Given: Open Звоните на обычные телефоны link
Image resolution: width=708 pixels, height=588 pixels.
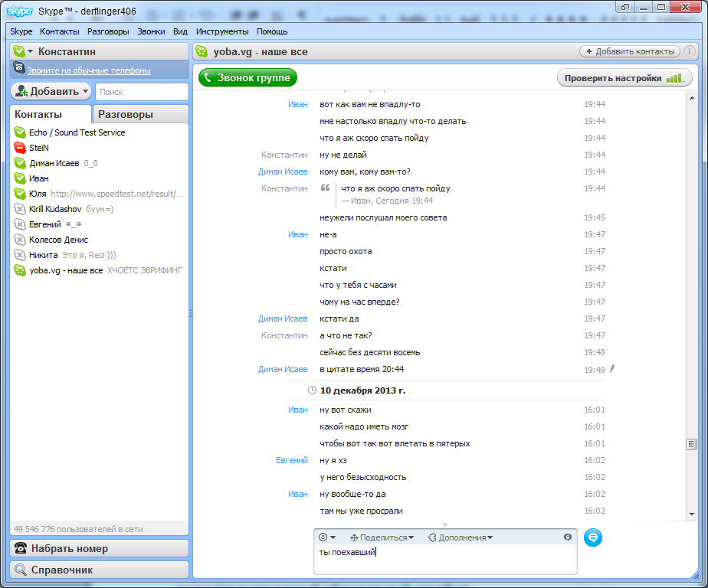Looking at the screenshot, I should pos(89,70).
